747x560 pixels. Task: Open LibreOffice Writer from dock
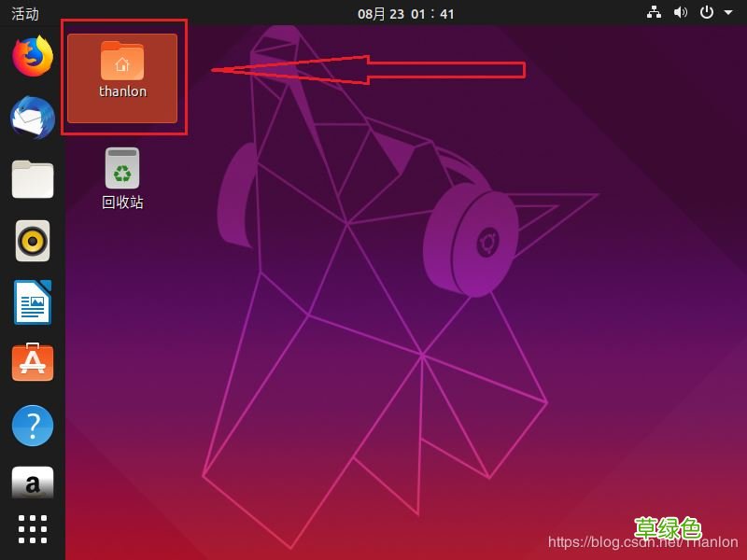click(33, 302)
